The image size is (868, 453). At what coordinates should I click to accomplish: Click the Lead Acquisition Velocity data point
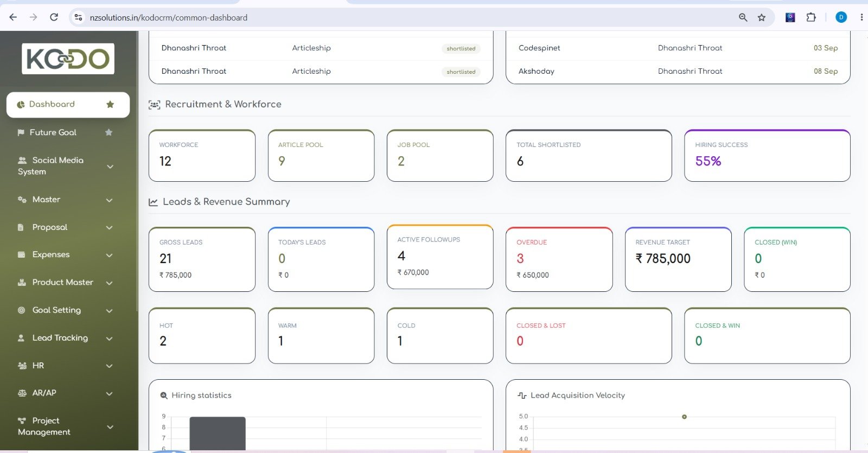point(684,417)
